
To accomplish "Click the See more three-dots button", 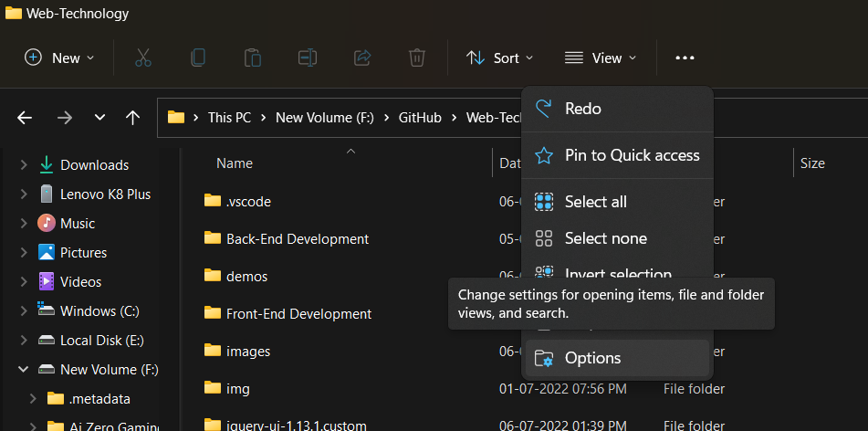I will (685, 58).
